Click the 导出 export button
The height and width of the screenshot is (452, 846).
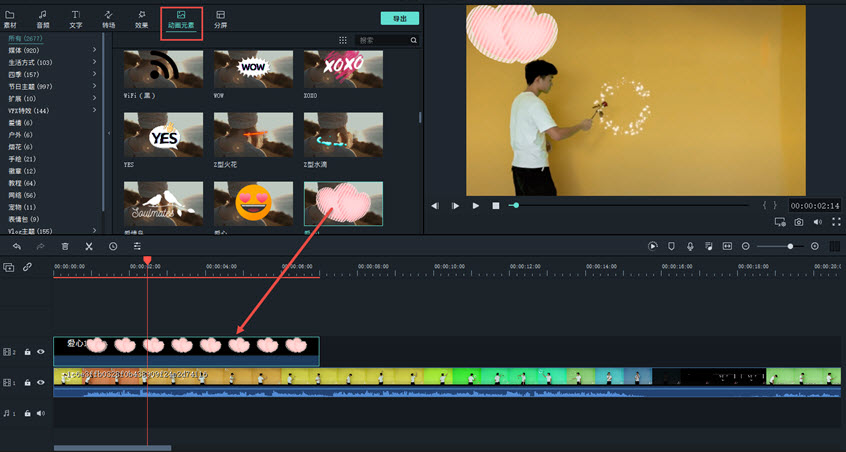pyautogui.click(x=399, y=18)
